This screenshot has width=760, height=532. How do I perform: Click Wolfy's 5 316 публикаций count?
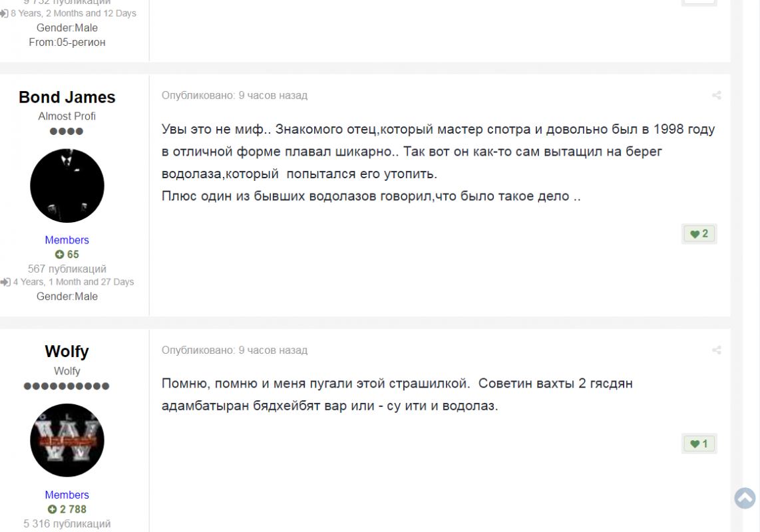point(67,524)
